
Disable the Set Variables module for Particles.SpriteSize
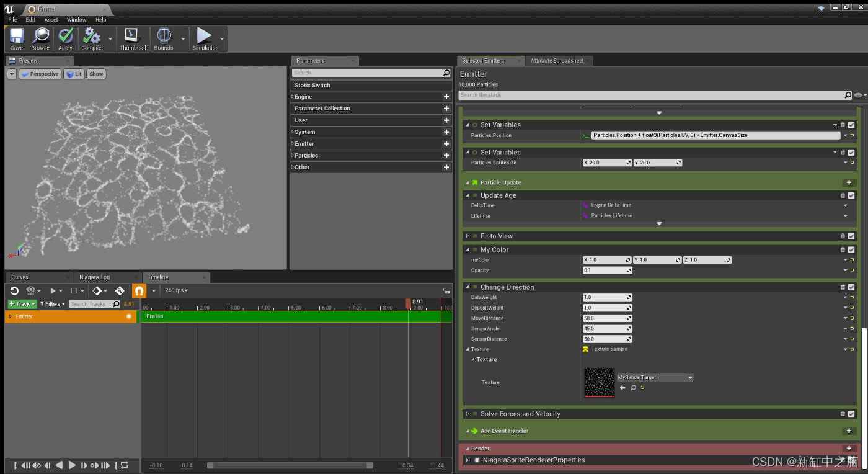(x=851, y=152)
